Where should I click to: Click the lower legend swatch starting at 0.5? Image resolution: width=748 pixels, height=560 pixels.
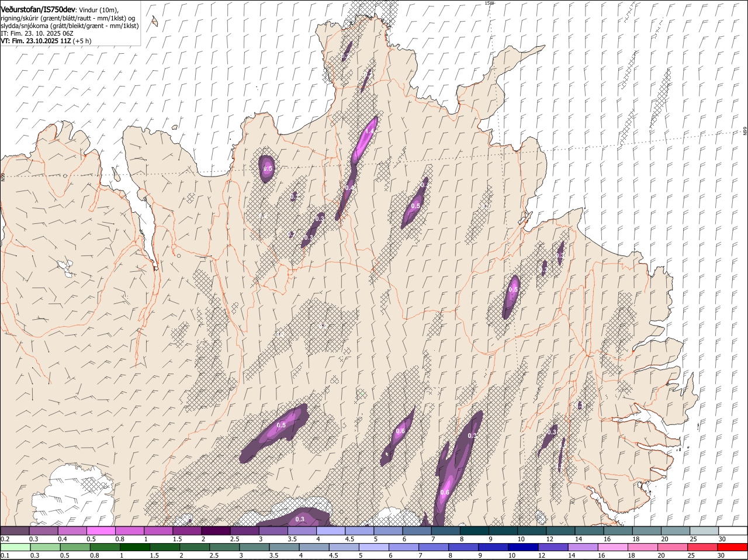pyautogui.click(x=75, y=547)
